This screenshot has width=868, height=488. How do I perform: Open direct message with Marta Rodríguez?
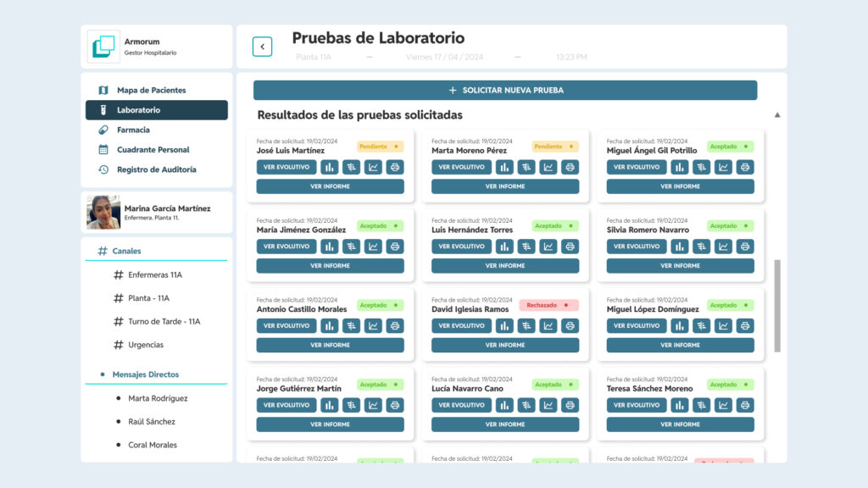[x=157, y=398]
